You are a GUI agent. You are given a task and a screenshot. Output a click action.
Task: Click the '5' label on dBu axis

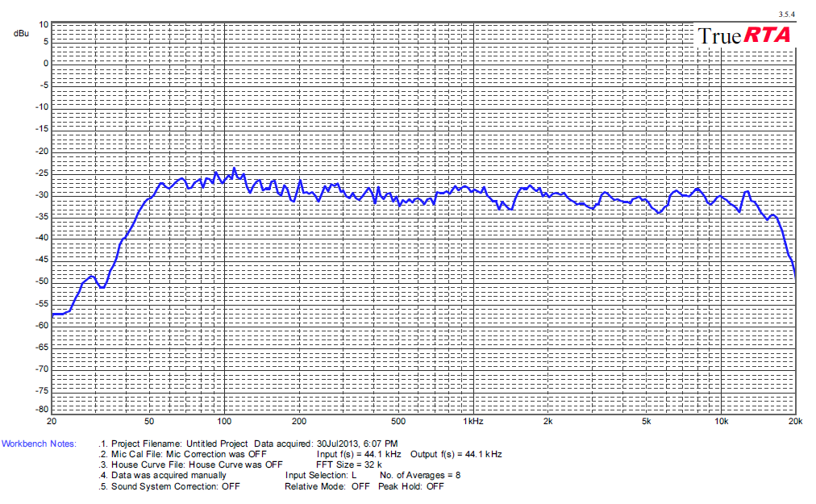click(46, 41)
